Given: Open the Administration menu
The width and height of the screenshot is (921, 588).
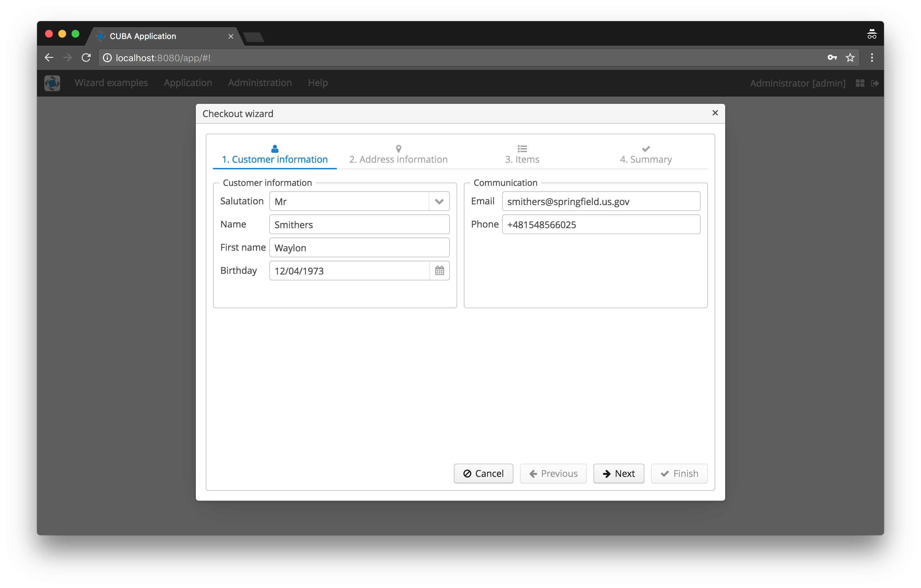Looking at the screenshot, I should point(260,83).
